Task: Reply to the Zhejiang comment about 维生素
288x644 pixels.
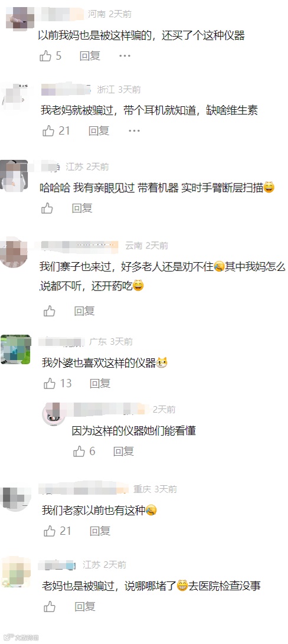Action: 99,131
